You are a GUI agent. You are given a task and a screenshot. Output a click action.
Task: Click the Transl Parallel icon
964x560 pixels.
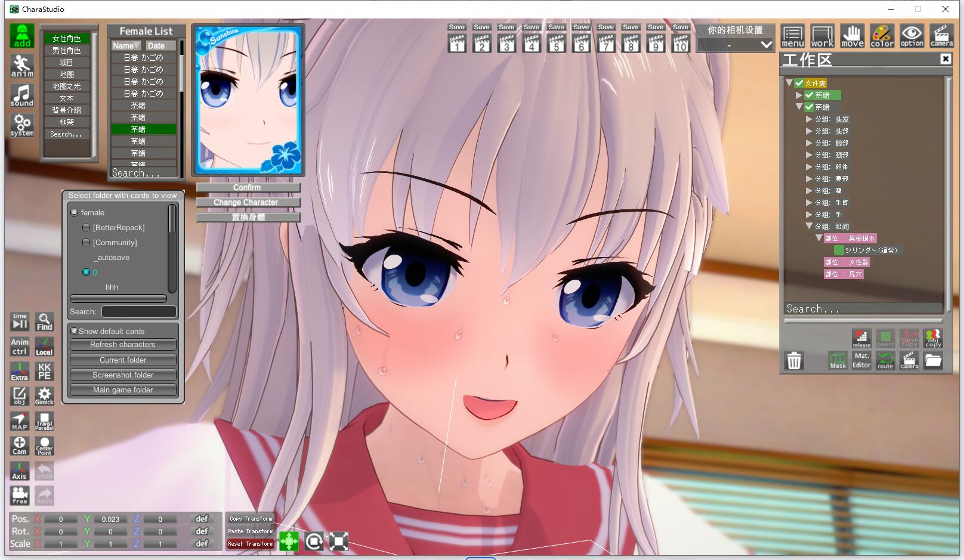pos(44,421)
